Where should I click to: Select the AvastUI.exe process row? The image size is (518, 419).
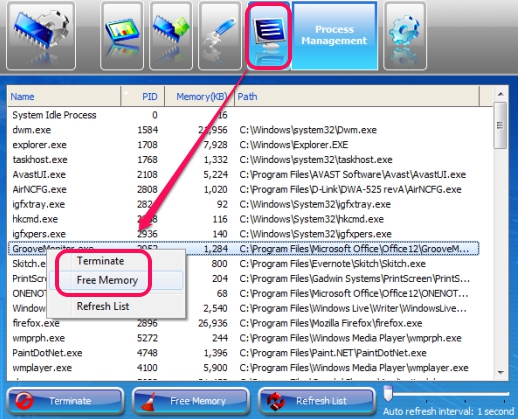(243, 174)
